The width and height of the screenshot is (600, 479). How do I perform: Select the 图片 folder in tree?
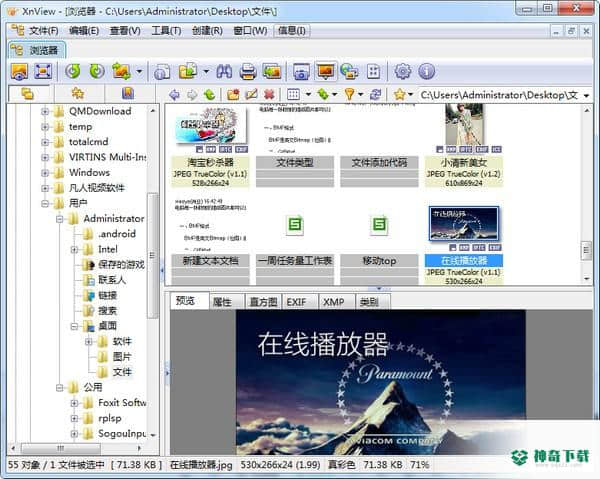pos(122,357)
